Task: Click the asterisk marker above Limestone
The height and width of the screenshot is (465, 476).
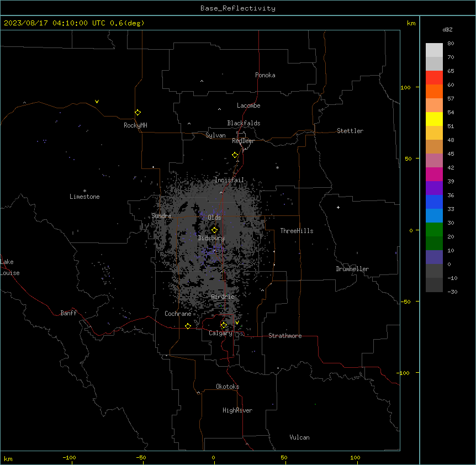Action: pyautogui.click(x=84, y=191)
